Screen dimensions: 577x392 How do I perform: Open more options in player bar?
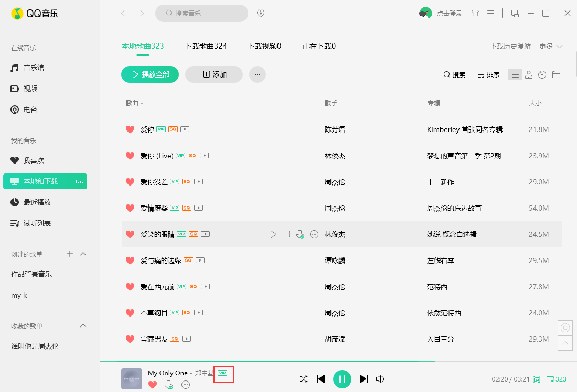pyautogui.click(x=186, y=385)
